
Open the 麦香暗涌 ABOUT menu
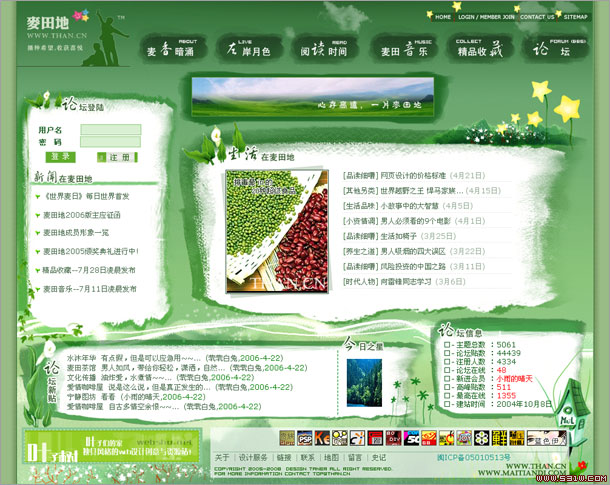pyautogui.click(x=172, y=48)
